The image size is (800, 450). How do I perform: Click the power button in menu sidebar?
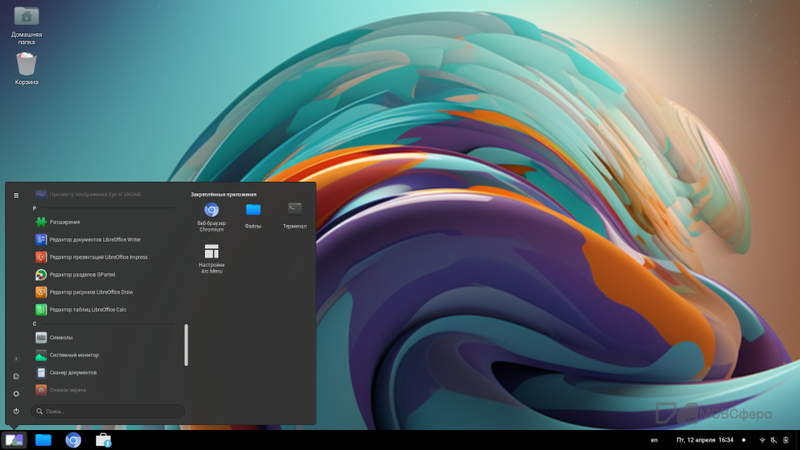[16, 411]
